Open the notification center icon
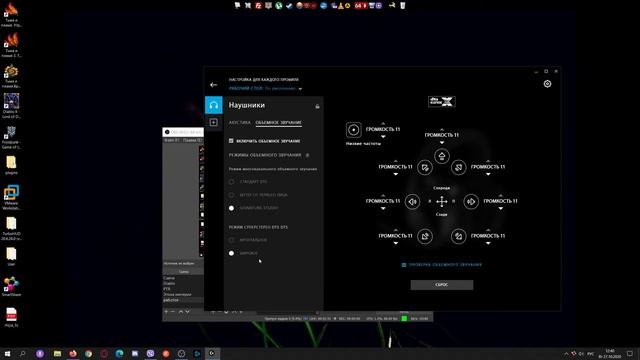The width and height of the screenshot is (640, 360). click(630, 353)
